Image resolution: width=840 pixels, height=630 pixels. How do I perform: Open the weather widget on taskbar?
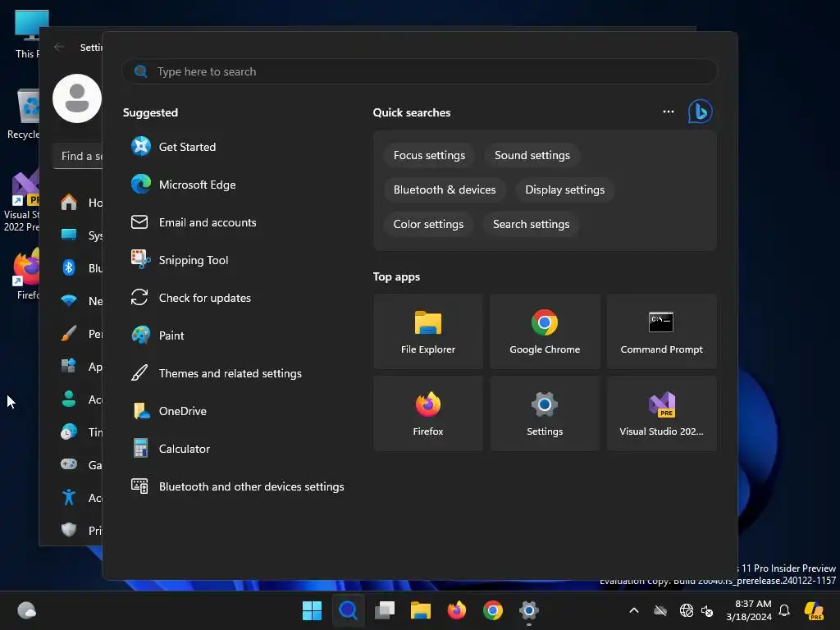[27, 610]
